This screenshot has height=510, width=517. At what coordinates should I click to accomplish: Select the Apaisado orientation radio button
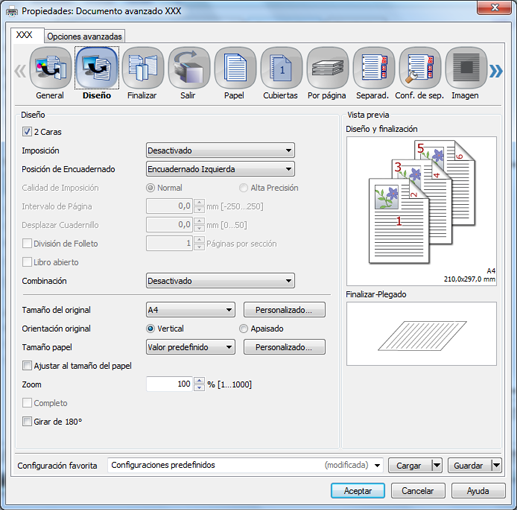tap(243, 329)
